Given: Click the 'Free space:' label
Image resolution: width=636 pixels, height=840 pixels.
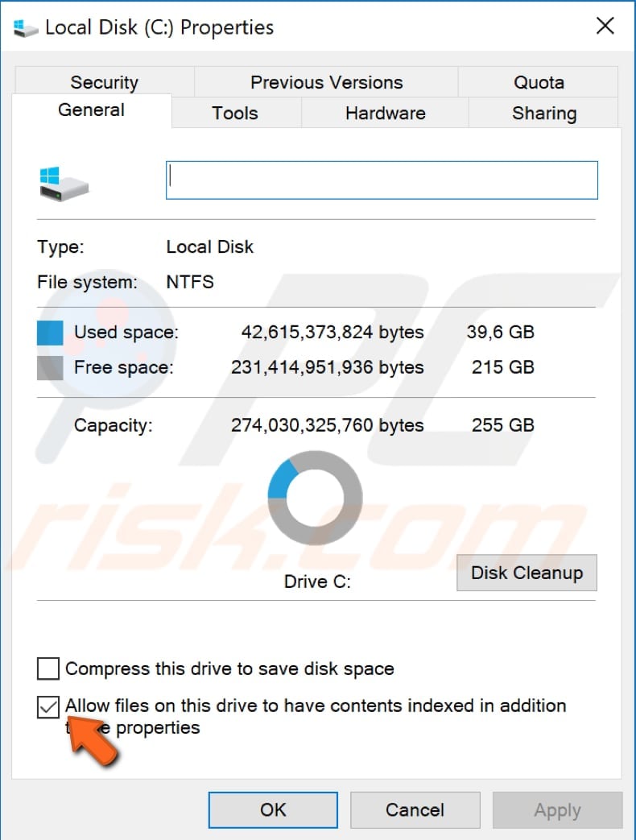Looking at the screenshot, I should click(x=124, y=367).
